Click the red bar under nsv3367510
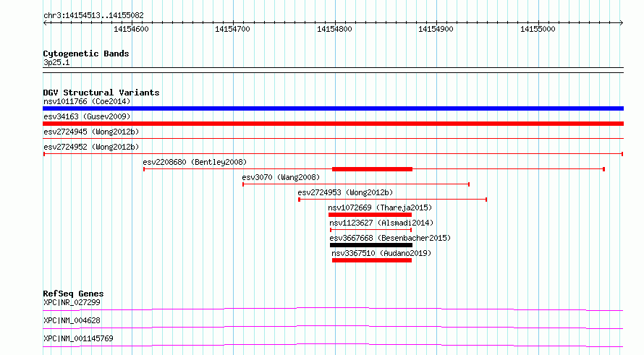Viewport: 644px width, 355px height. tap(372, 260)
